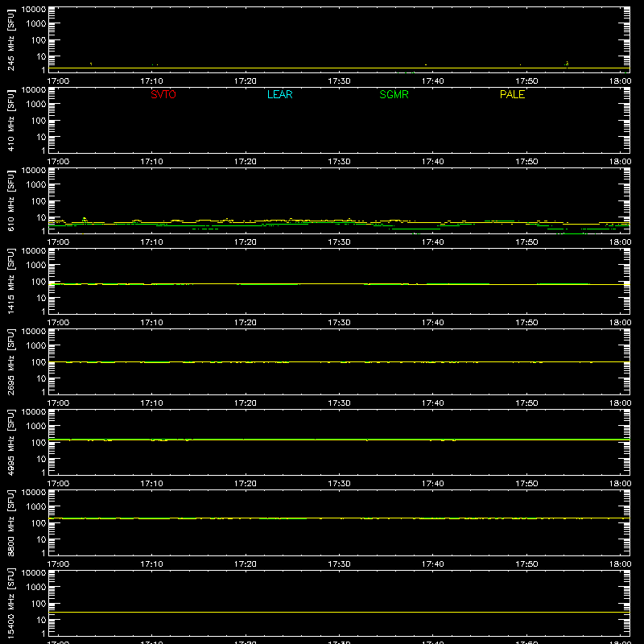Viewport: 644px width, 644px height.
Task: Click 17:40 under the 4995 MHz panel
Action: pos(433,484)
